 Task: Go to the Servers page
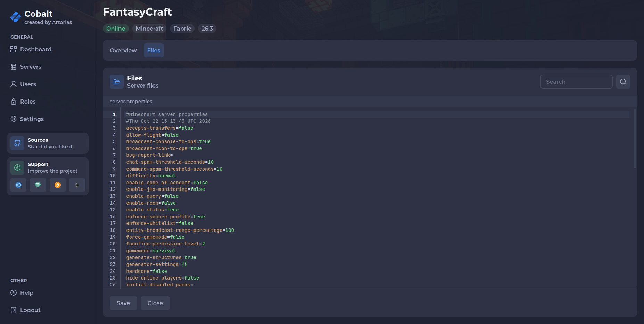pos(26,67)
